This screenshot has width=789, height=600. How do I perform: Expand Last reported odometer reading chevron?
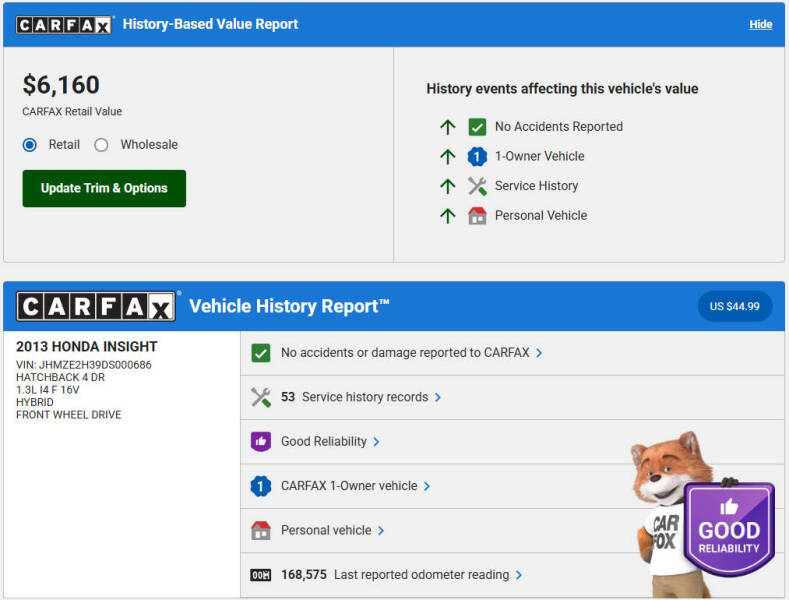(519, 575)
